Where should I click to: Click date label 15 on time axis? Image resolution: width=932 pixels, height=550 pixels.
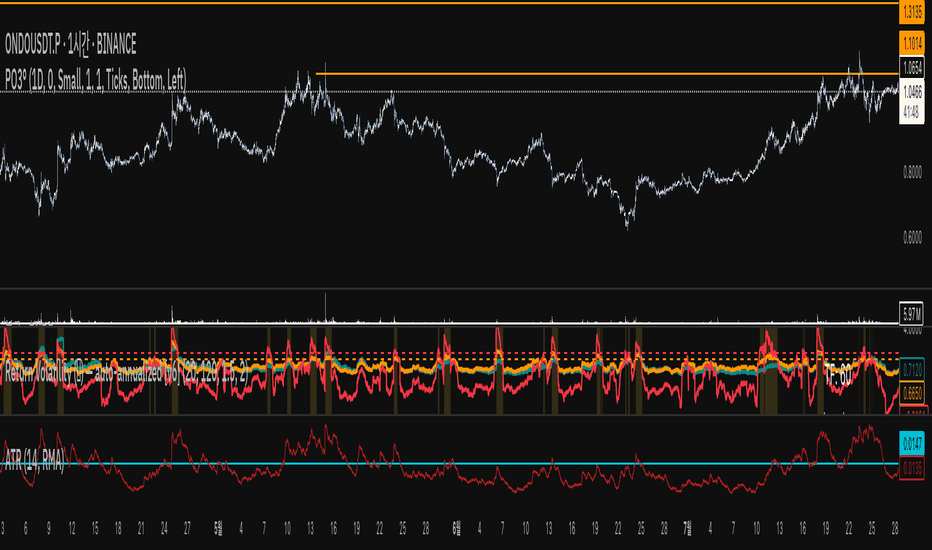pos(95,528)
